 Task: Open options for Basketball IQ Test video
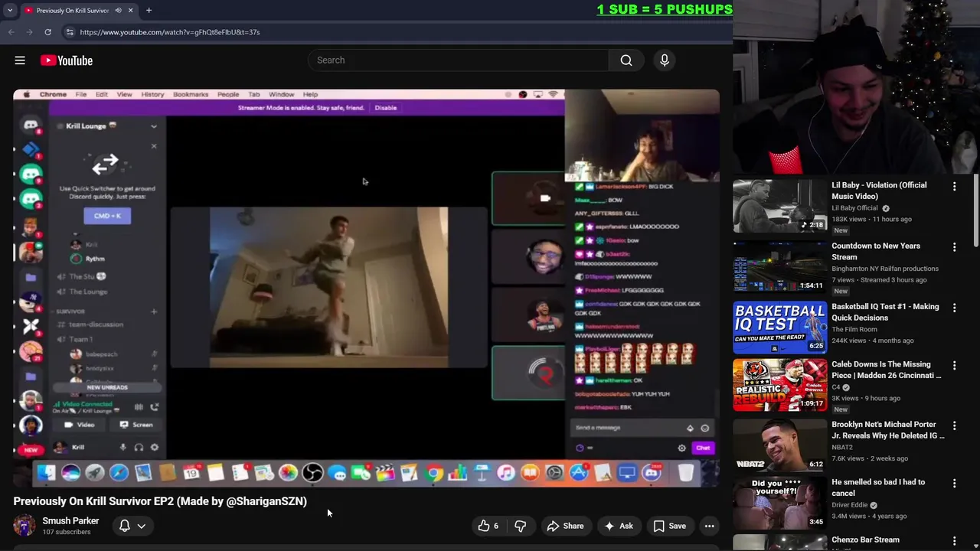point(954,308)
